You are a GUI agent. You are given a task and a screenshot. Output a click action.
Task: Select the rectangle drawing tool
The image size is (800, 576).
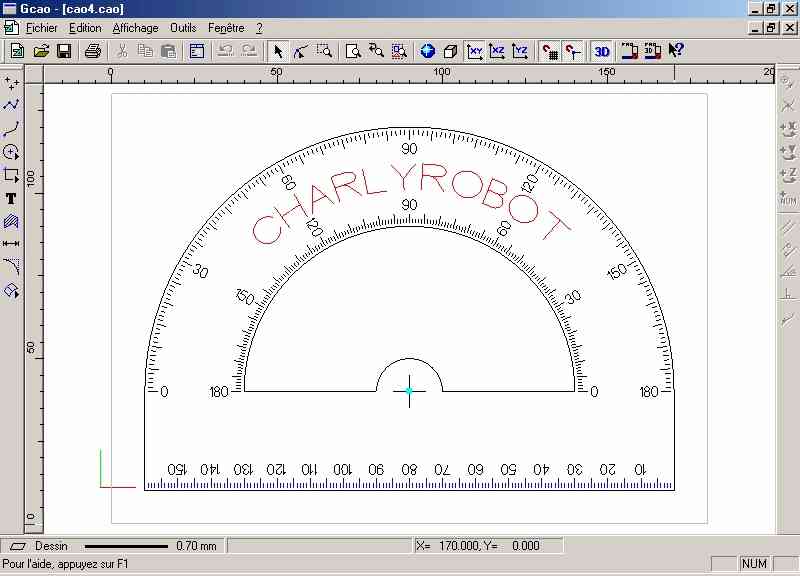[11, 175]
